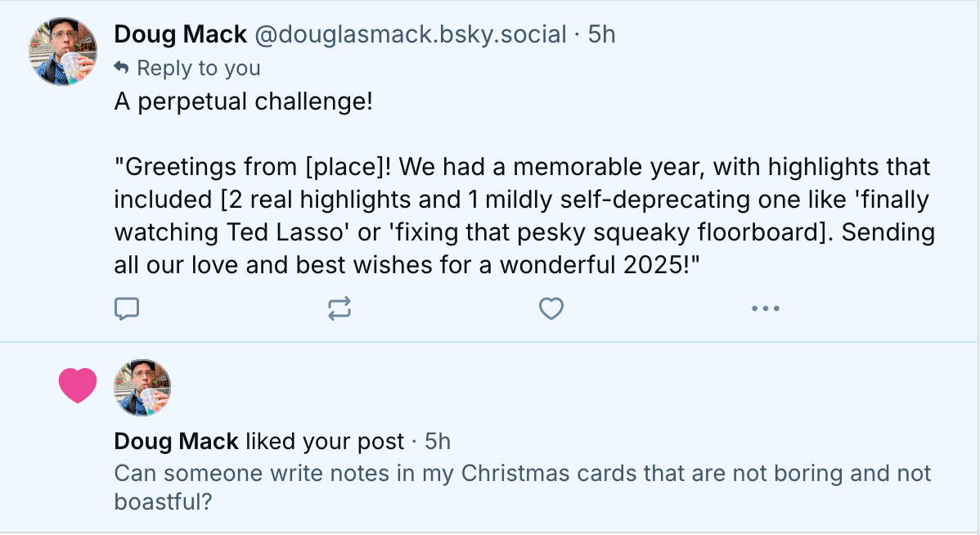
Task: Like Doug Mack's reply with the heart
Action: pos(551,308)
